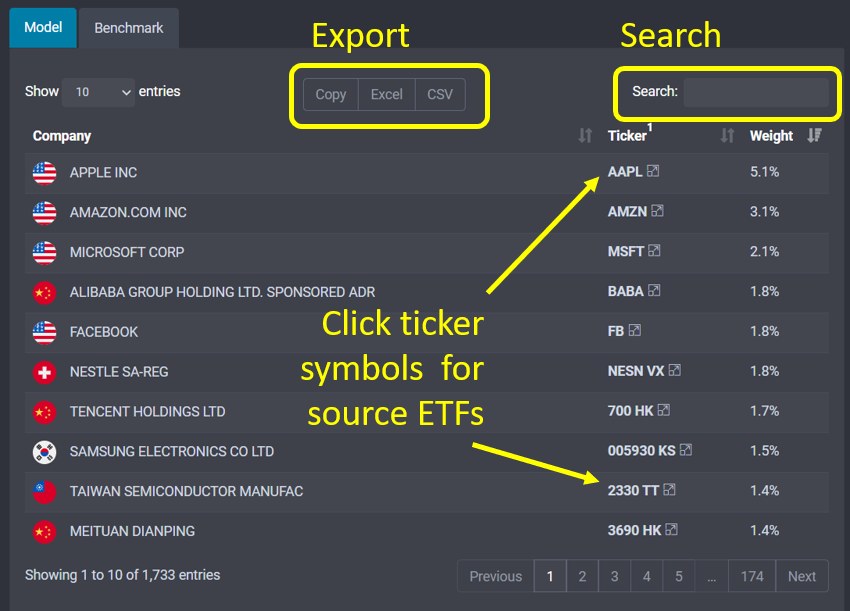
Task: Click the 3.1% weight for Amazon
Action: pos(764,211)
